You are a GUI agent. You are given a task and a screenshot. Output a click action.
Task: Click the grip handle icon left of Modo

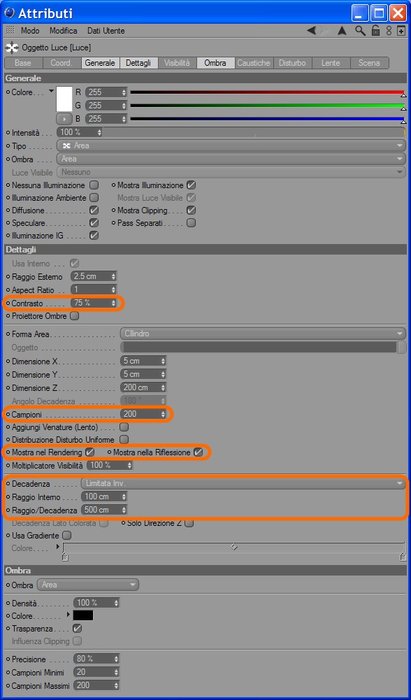click(x=10, y=30)
